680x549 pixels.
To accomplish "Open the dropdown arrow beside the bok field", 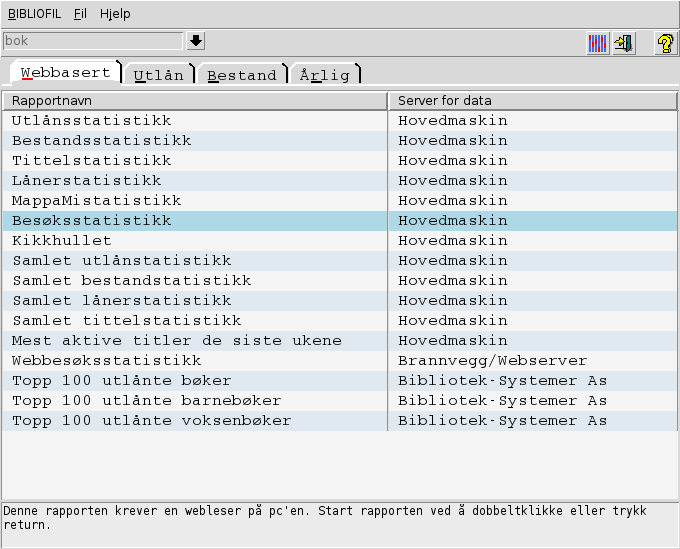I will (196, 41).
